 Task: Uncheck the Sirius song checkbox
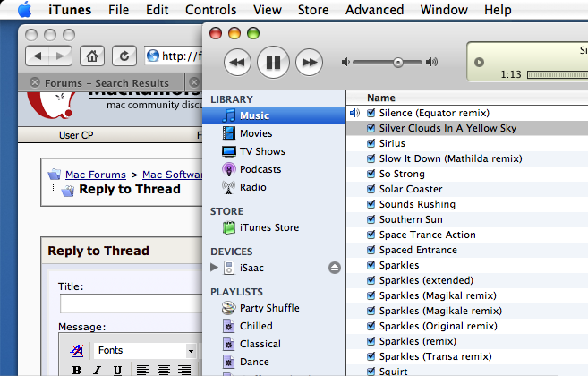371,143
